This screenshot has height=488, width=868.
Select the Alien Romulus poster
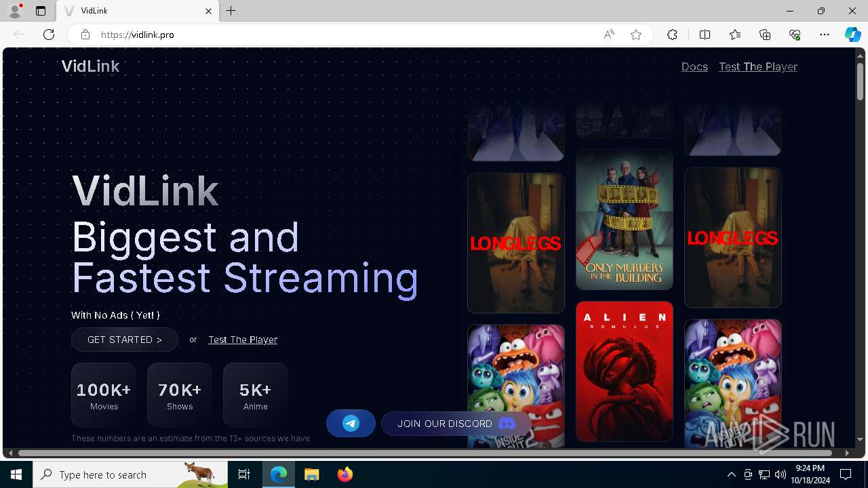625,371
